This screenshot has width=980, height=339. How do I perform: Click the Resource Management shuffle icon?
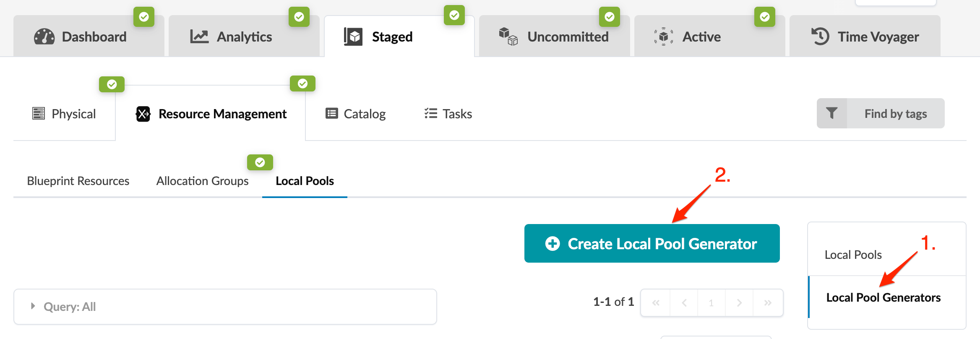tap(143, 114)
